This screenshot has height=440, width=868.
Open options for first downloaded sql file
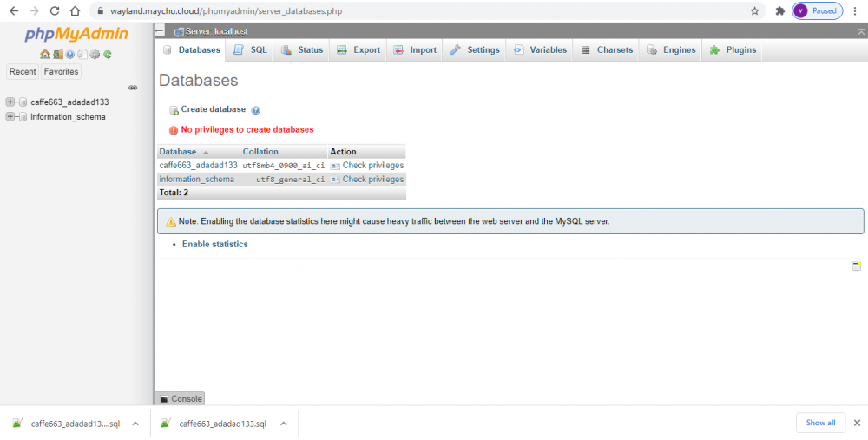(x=135, y=424)
